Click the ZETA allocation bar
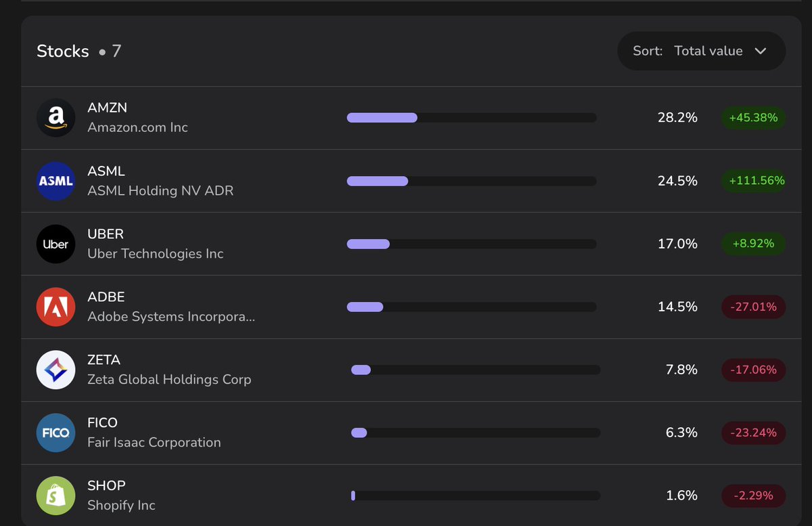 click(476, 370)
